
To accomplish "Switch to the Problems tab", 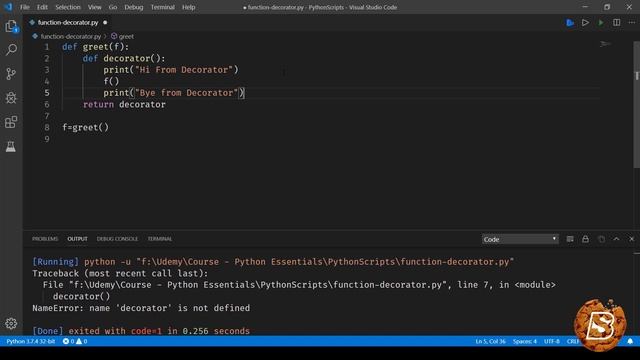I will (45, 239).
